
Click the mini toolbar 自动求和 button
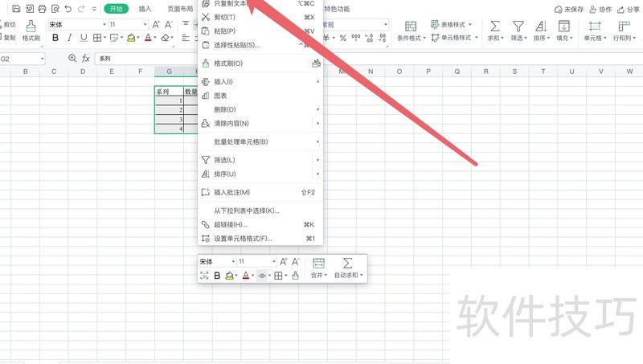pyautogui.click(x=348, y=268)
